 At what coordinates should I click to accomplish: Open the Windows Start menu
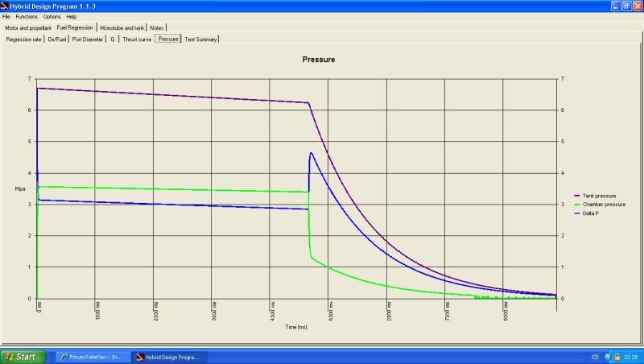tap(21, 356)
